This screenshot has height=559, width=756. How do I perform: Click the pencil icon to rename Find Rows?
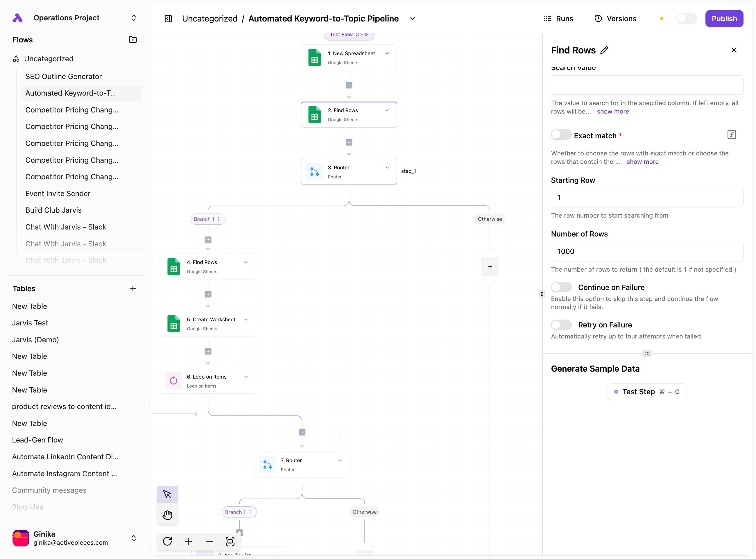coord(604,50)
